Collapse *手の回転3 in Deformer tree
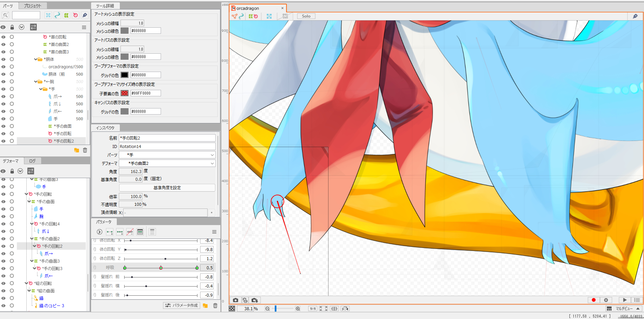Viewport: 644px width, 319px height. pos(34,268)
